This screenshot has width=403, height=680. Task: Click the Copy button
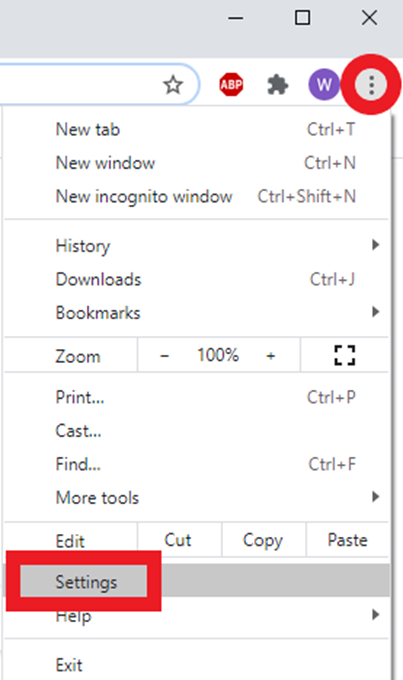coord(264,540)
